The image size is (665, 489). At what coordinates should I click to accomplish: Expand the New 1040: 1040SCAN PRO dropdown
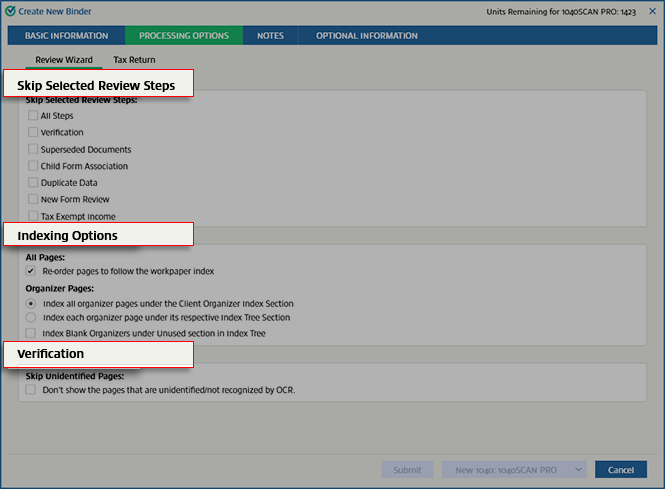coord(576,469)
